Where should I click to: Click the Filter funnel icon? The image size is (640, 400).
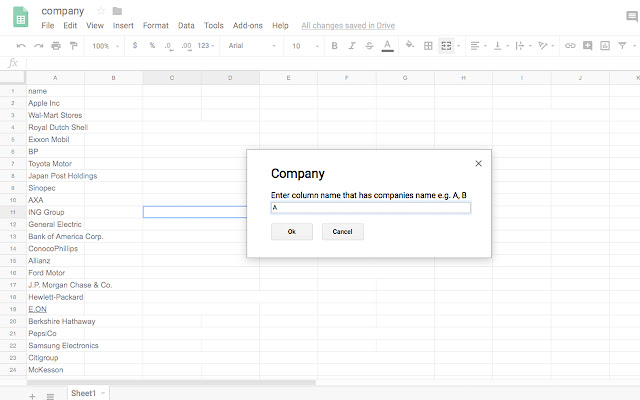pyautogui.click(x=622, y=46)
